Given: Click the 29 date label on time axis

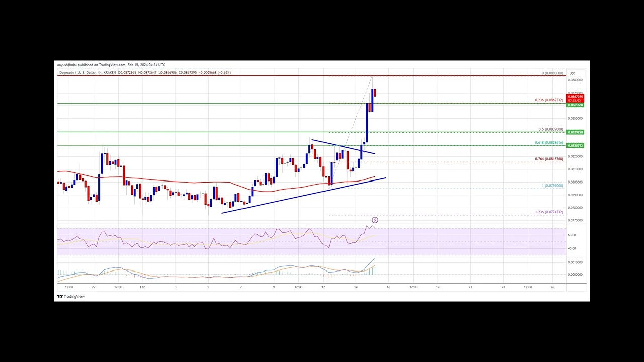Looking at the screenshot, I should (94, 287).
